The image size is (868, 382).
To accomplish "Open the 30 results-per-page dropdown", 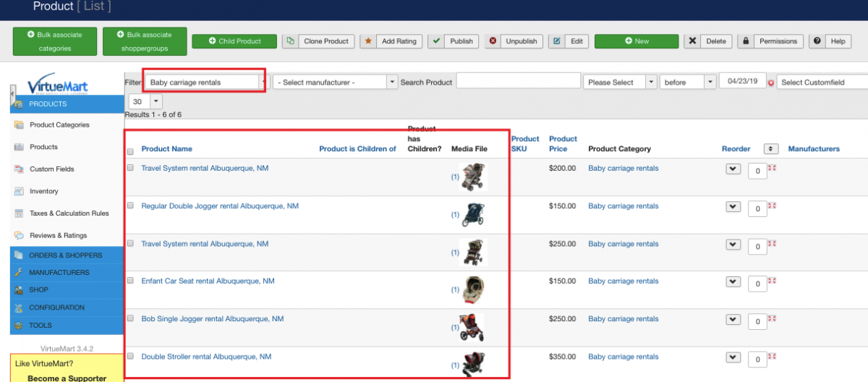I will click(145, 102).
